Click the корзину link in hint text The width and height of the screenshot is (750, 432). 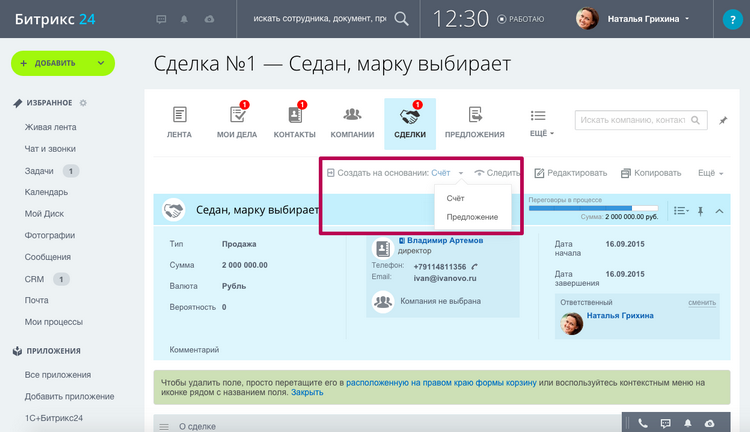[441, 383]
